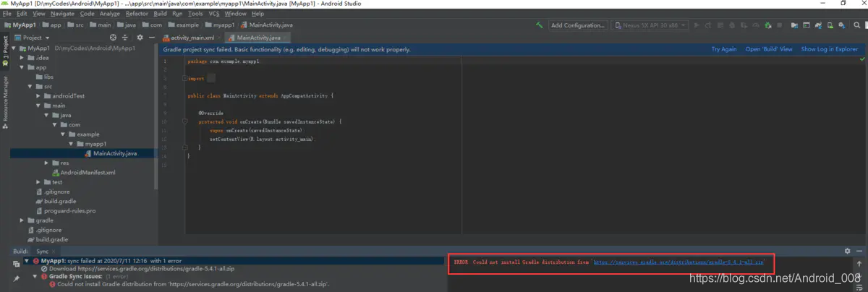Click Add Configuration button
Viewport: 868px width, 292px height.
click(577, 25)
